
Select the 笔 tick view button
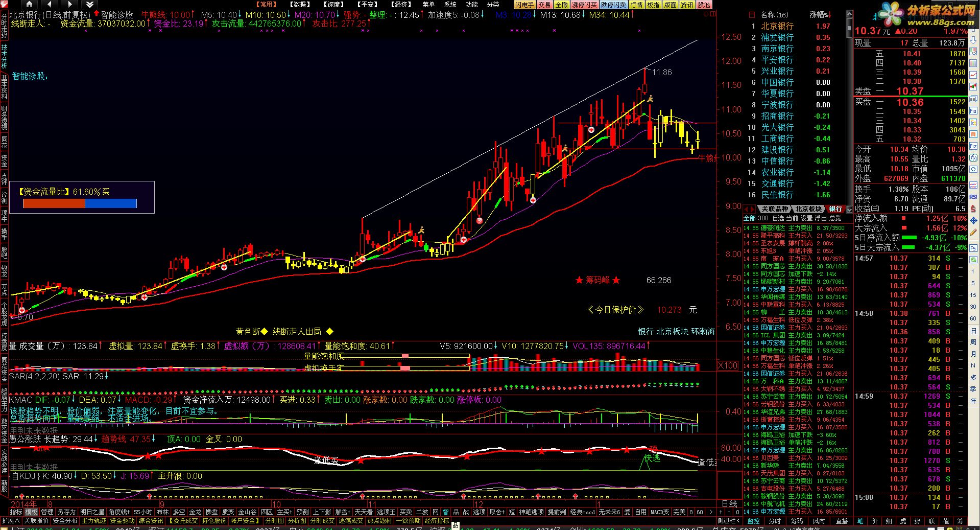point(860,521)
